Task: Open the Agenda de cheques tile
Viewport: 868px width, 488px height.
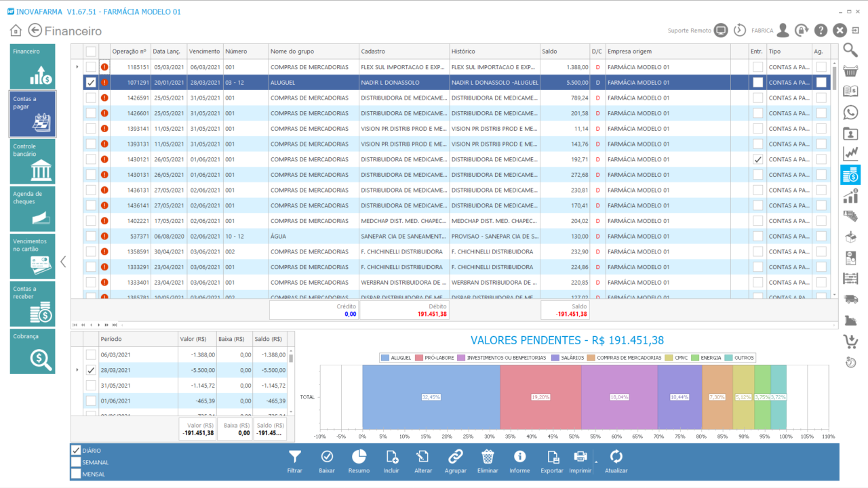Action: point(33,209)
